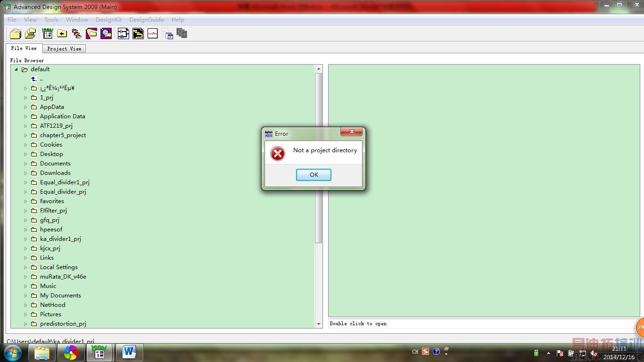Switch to Microsoft Word in the taskbar
The image size is (644, 362).
129,353
